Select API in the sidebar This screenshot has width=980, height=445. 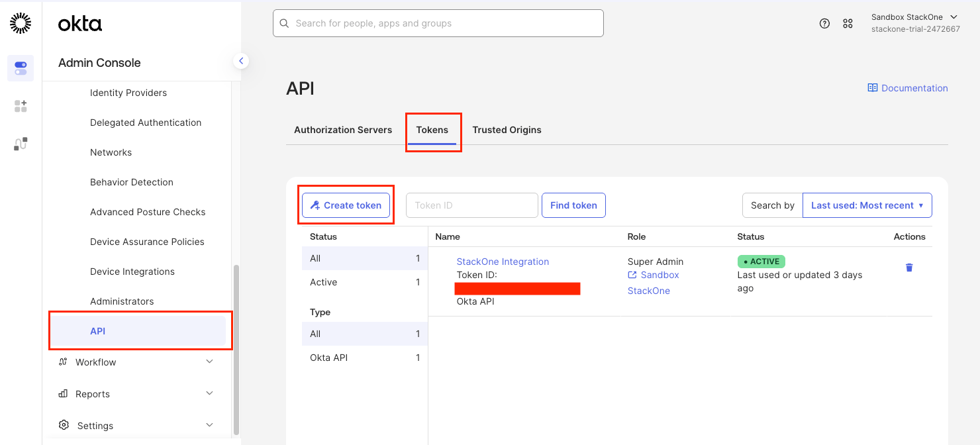click(x=139, y=331)
